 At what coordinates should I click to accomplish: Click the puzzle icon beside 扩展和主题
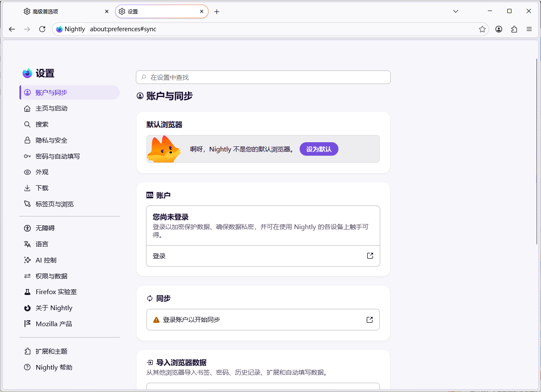(27, 351)
